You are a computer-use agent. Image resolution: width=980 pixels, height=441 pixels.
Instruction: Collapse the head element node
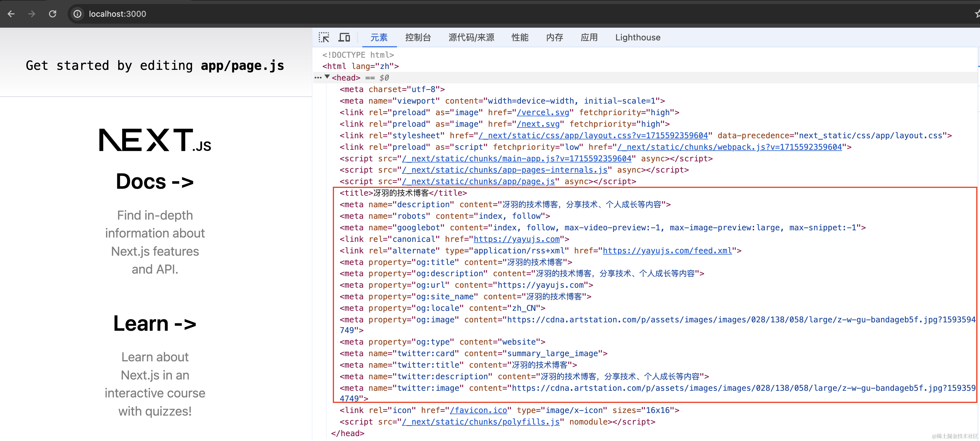[327, 77]
